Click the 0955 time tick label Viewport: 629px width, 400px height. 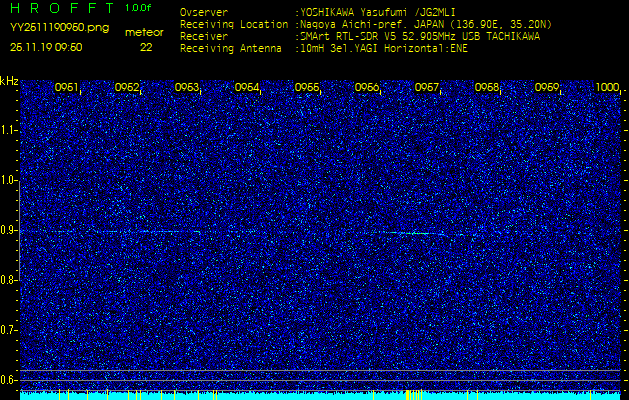tap(306, 87)
